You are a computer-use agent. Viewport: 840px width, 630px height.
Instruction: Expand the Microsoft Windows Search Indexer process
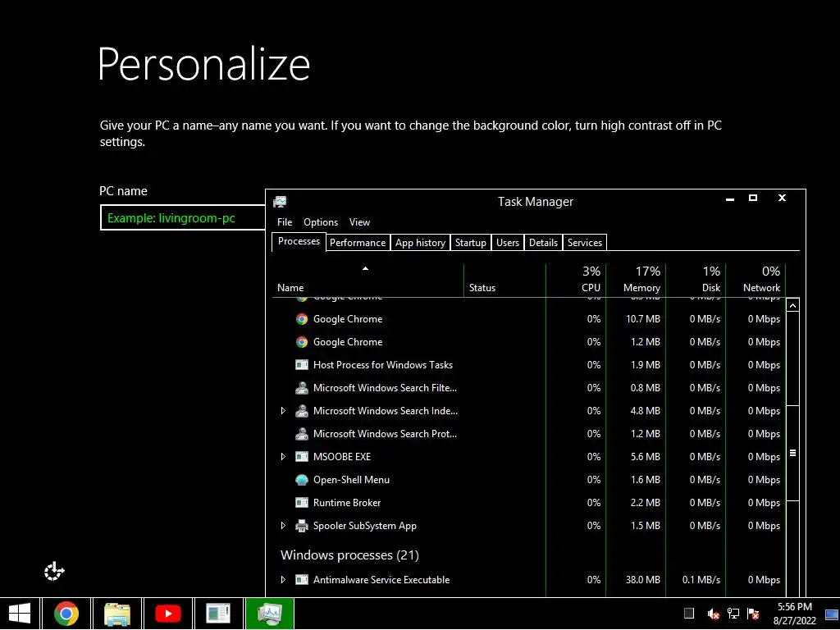click(x=283, y=411)
